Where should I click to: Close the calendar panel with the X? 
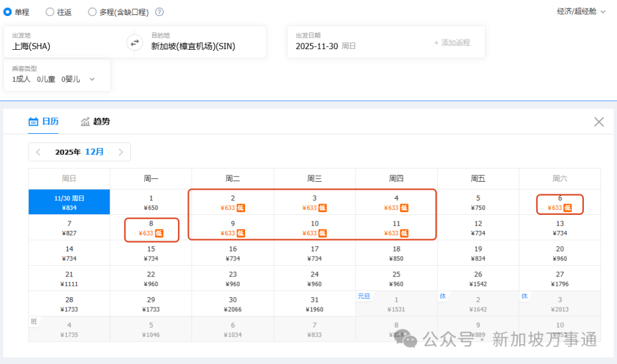599,121
